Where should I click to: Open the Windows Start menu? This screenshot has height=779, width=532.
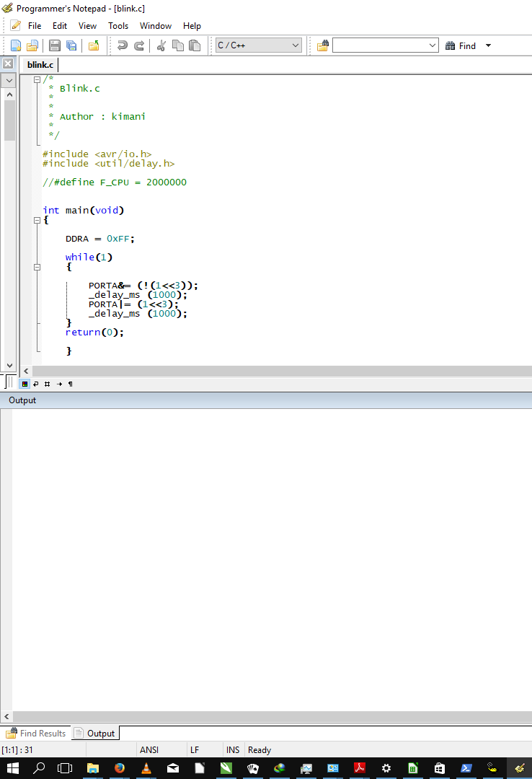(x=13, y=768)
